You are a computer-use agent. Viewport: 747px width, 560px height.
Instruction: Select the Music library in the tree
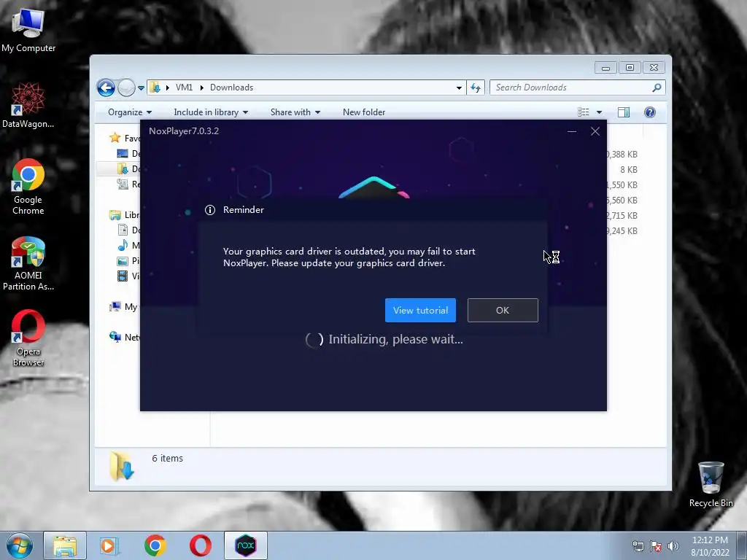pos(128,246)
